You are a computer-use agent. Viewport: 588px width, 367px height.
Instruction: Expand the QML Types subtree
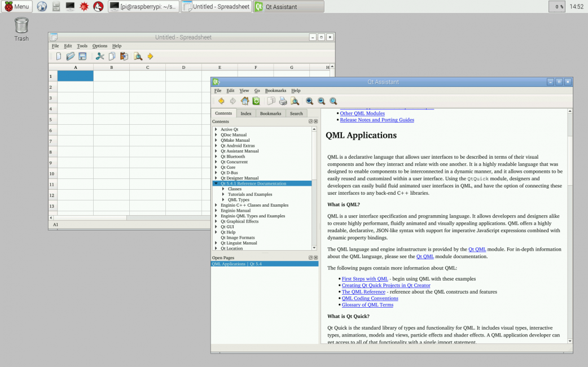(x=223, y=200)
